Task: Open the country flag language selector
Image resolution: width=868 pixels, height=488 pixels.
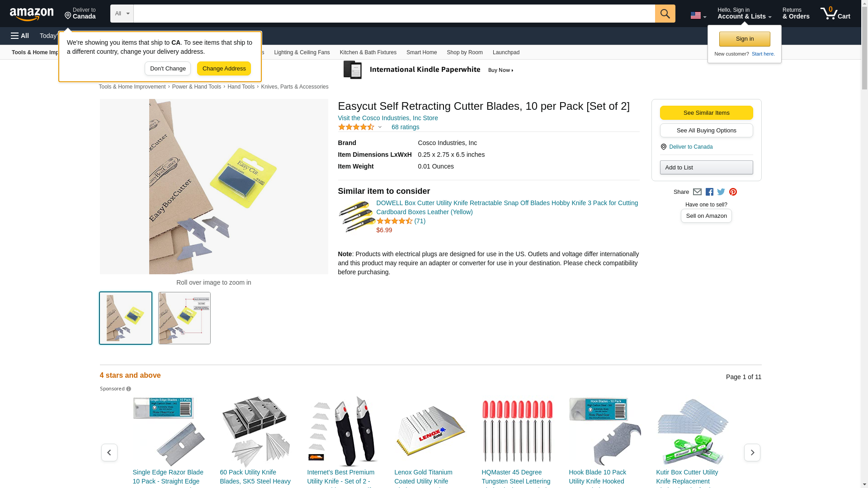Action: (x=698, y=15)
